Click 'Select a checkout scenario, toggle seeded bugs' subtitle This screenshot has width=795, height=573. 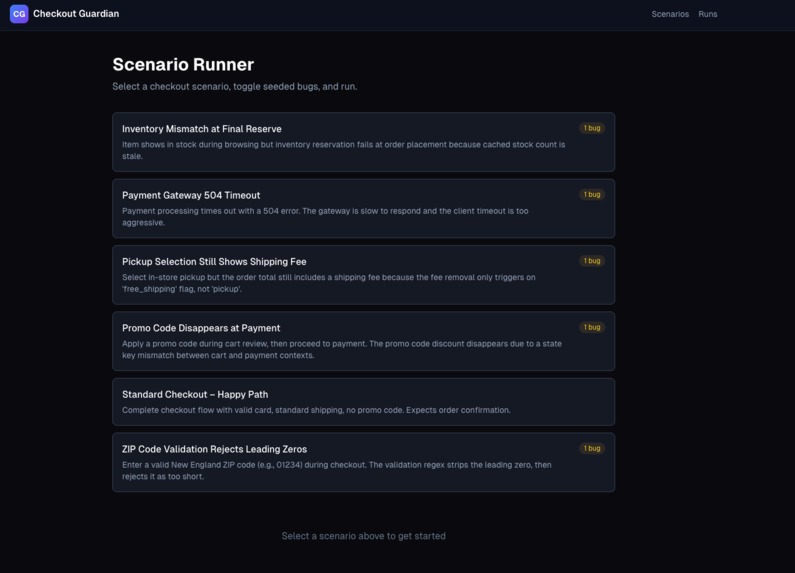(235, 87)
